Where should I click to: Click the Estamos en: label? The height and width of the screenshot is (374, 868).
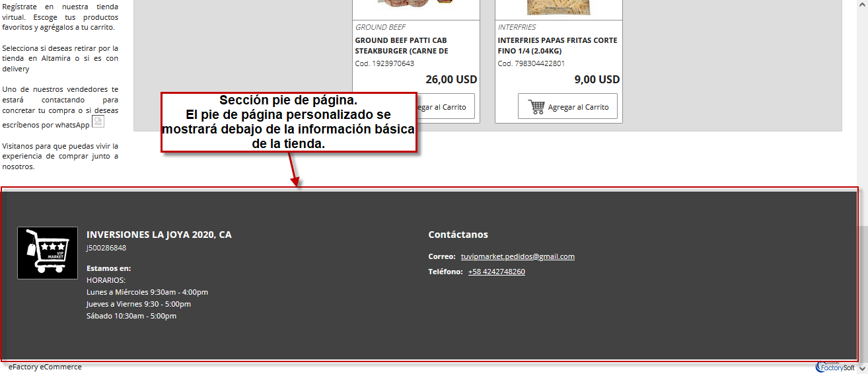(109, 268)
